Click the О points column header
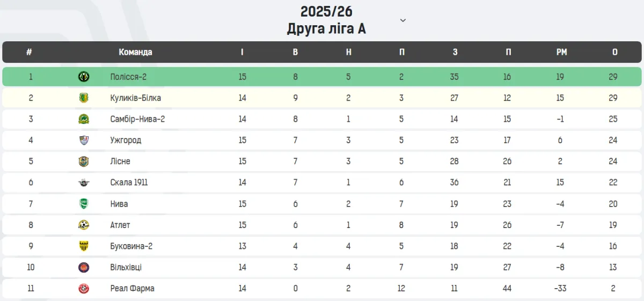Image resolution: width=644 pixels, height=301 pixels. click(614, 52)
